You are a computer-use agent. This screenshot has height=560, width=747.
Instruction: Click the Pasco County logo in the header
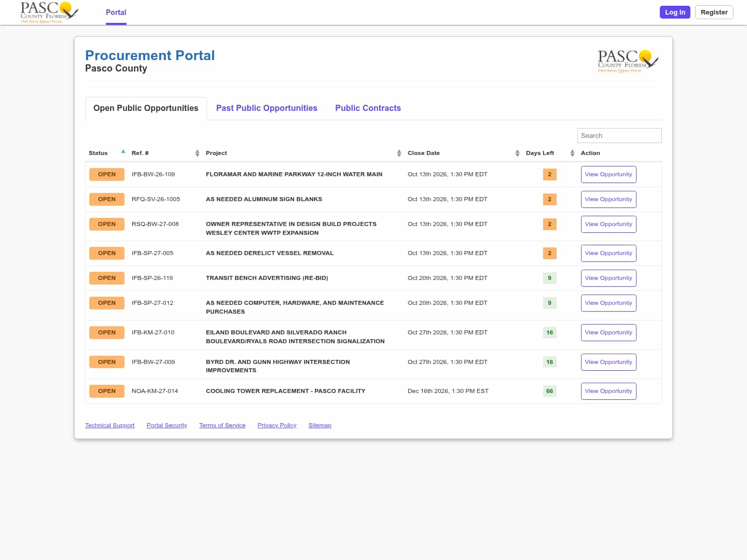click(x=49, y=12)
